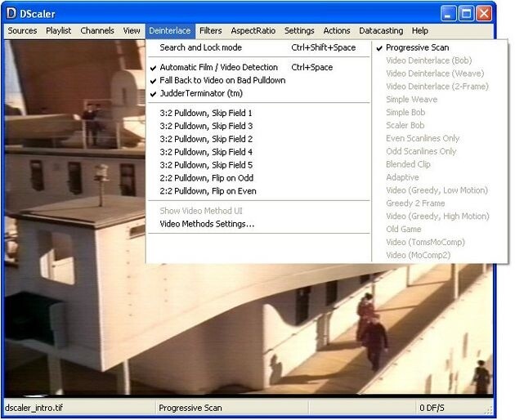The width and height of the screenshot is (515, 420).
Task: Select Progressive Scan deinterlace method
Action: pyautogui.click(x=417, y=47)
